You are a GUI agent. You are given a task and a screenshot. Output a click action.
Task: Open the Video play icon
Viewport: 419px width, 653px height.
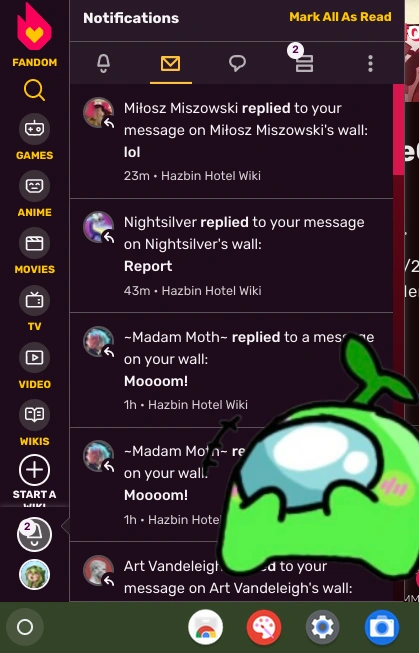click(34, 357)
